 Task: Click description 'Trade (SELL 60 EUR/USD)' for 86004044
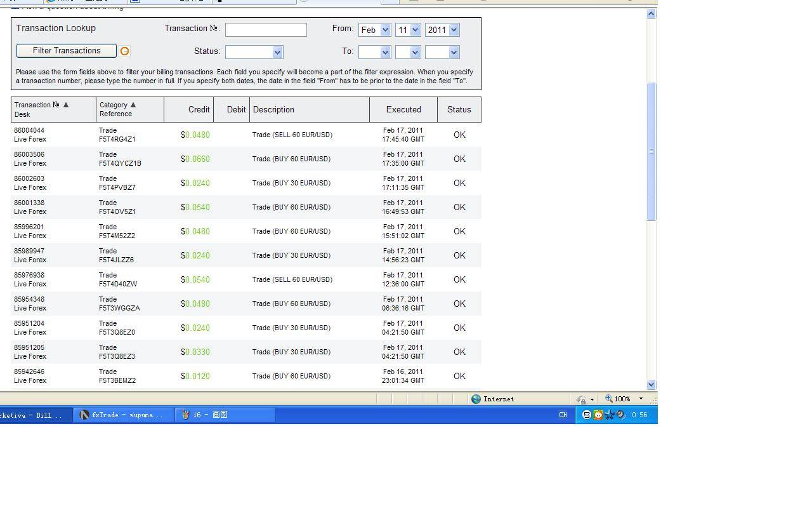(x=292, y=135)
